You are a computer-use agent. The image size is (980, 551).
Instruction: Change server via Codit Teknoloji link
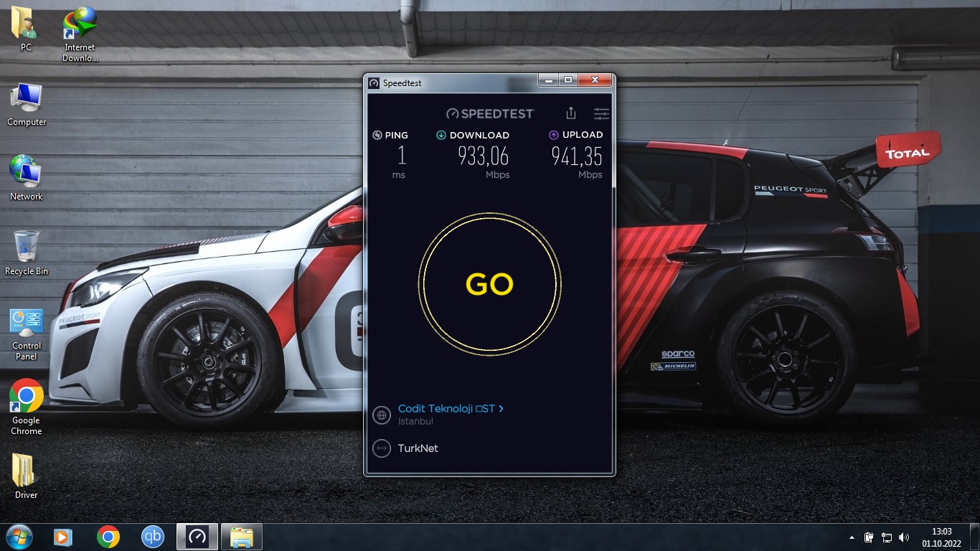451,409
